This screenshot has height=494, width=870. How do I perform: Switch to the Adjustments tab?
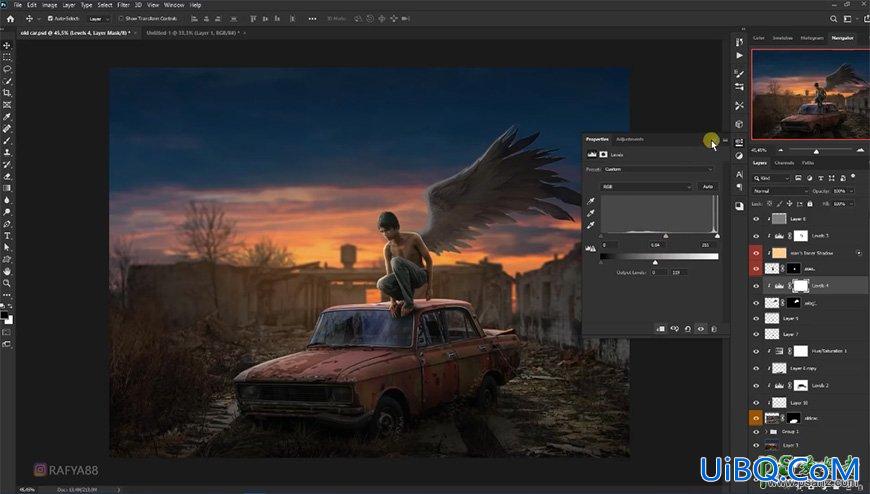pyautogui.click(x=630, y=139)
